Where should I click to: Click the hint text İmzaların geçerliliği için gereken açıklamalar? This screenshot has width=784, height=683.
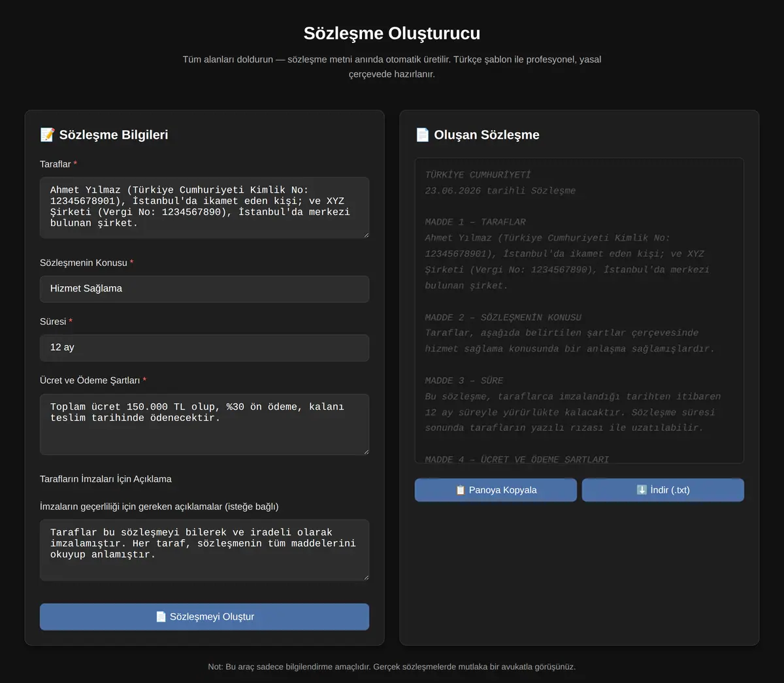[159, 507]
